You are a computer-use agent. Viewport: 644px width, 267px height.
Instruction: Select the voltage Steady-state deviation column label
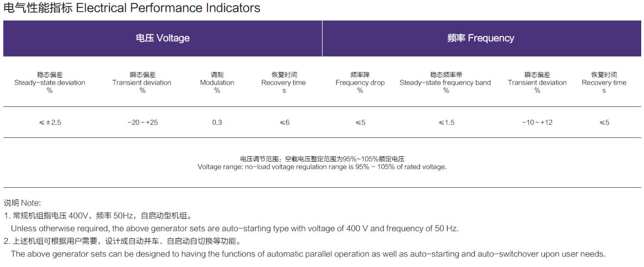(50, 83)
